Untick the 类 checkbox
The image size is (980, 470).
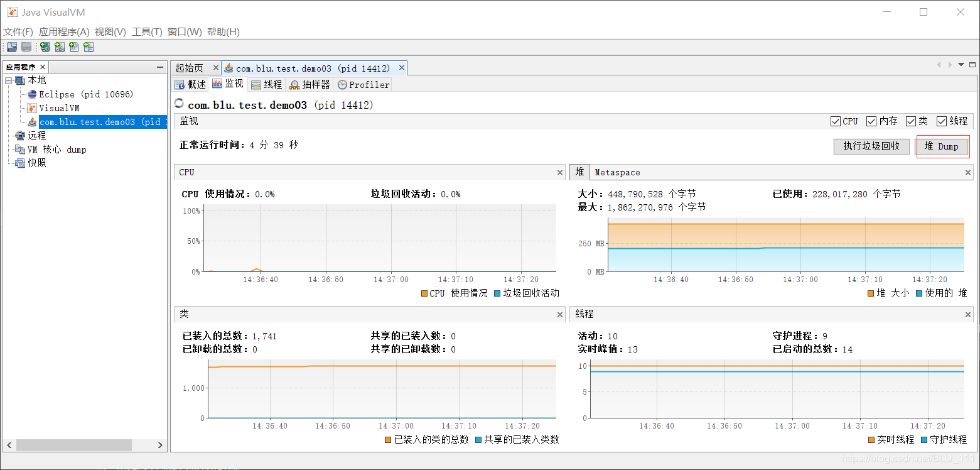[x=911, y=121]
